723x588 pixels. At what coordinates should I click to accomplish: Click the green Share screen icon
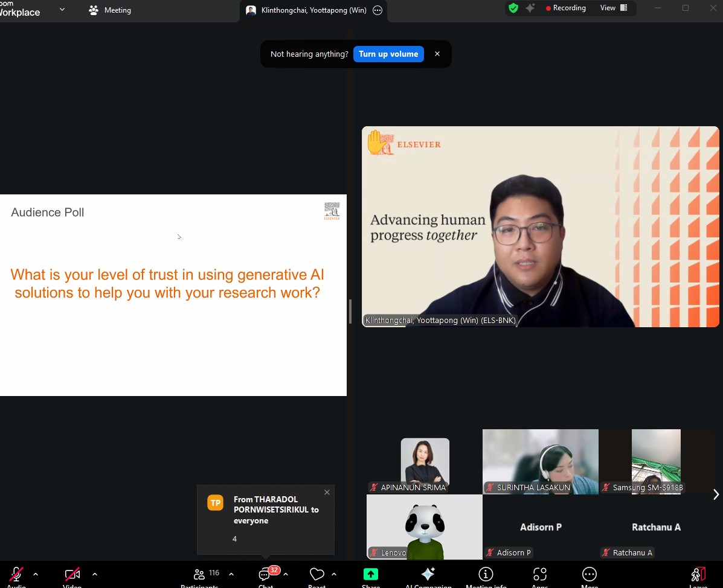371,575
